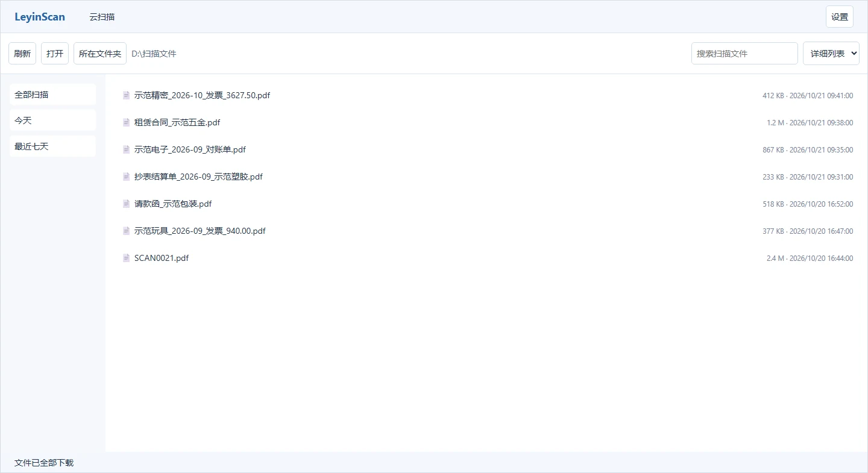The width and height of the screenshot is (868, 473).
Task: Open 所在文件夹 for the scans
Action: click(x=100, y=54)
